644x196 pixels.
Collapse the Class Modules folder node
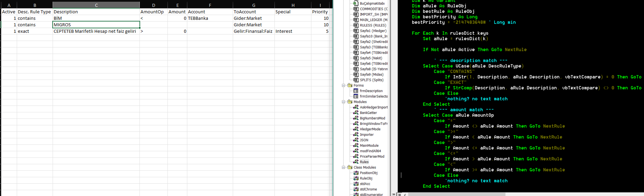click(x=344, y=167)
